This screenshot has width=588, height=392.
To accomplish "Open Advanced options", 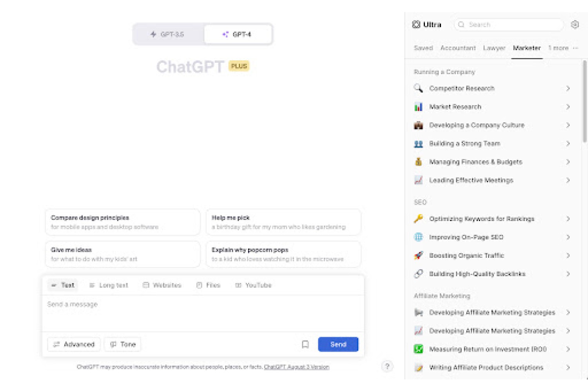I will (x=74, y=344).
